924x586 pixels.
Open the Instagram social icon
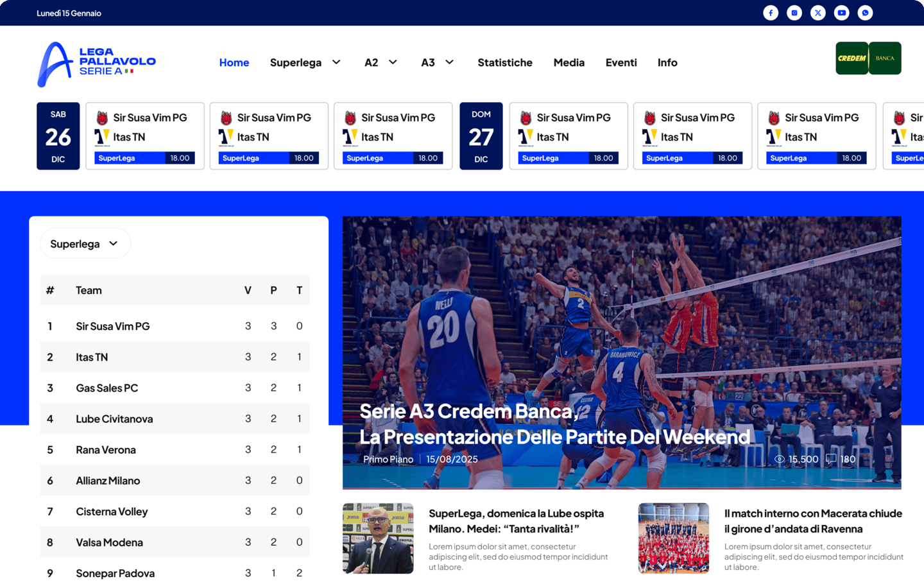coord(794,13)
